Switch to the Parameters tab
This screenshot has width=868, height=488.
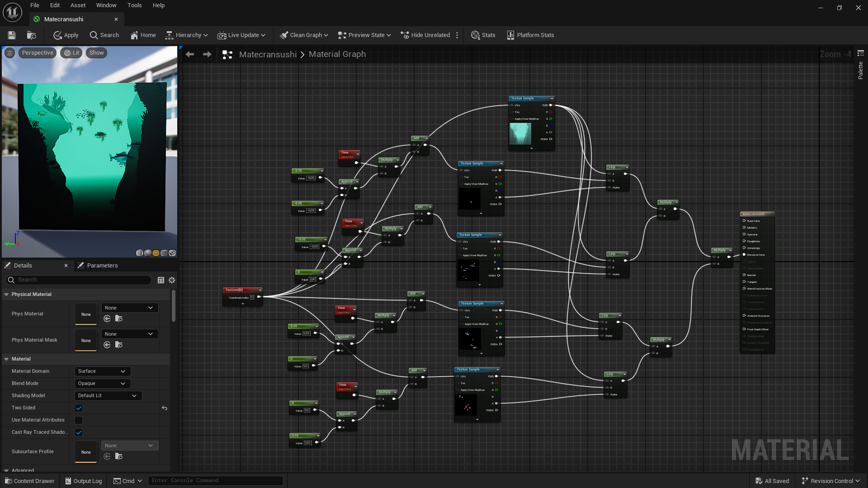point(97,266)
